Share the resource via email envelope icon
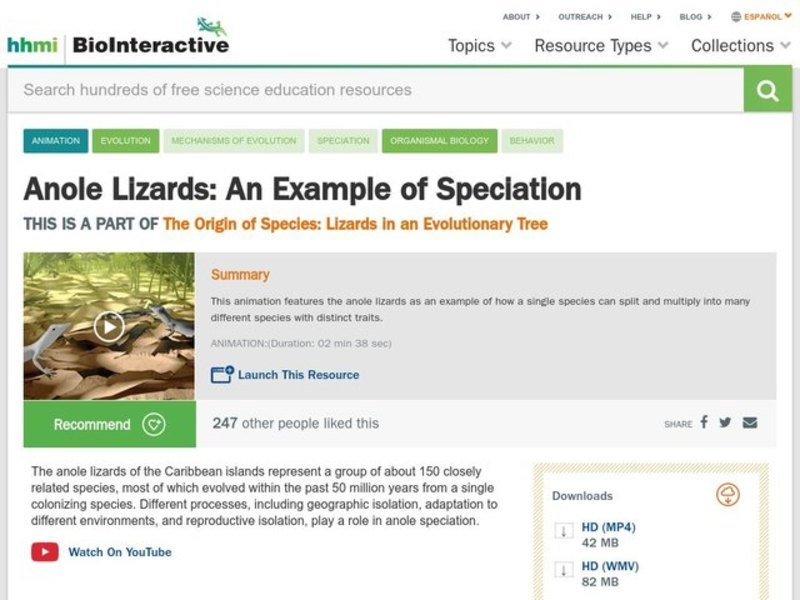800x600 pixels. coord(748,423)
